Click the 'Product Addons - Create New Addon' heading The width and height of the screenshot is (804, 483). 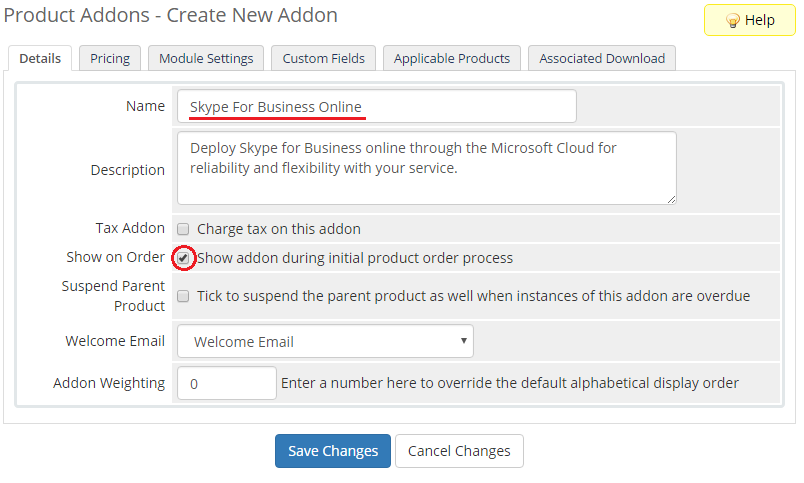[x=171, y=15]
